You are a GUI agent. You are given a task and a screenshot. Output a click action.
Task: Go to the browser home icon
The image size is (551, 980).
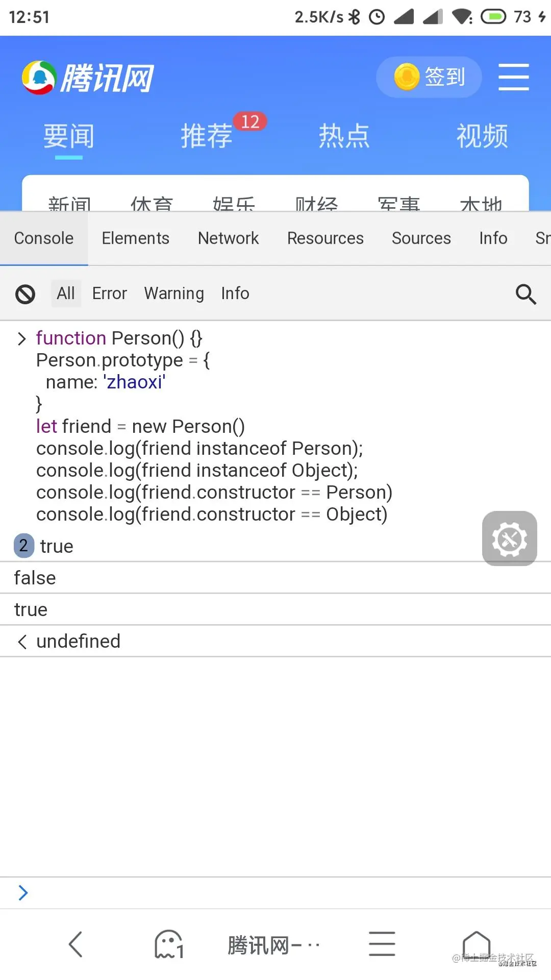(476, 944)
